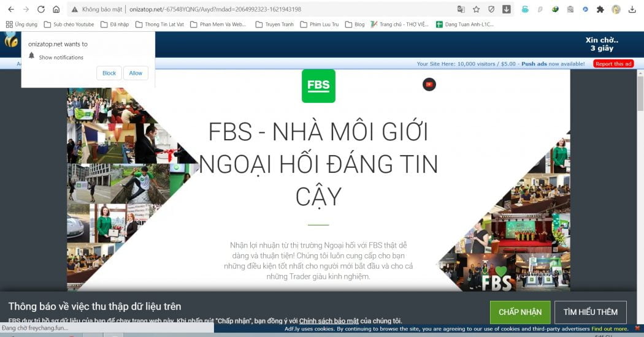The image size is (644, 337).
Task: Click the CHẤP NHẬN accept button
Action: click(x=520, y=312)
